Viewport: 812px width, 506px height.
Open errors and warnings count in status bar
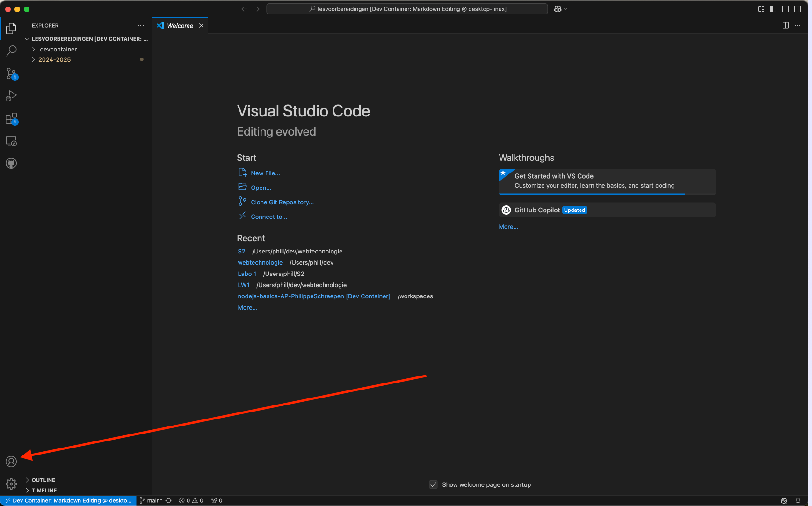tap(191, 500)
